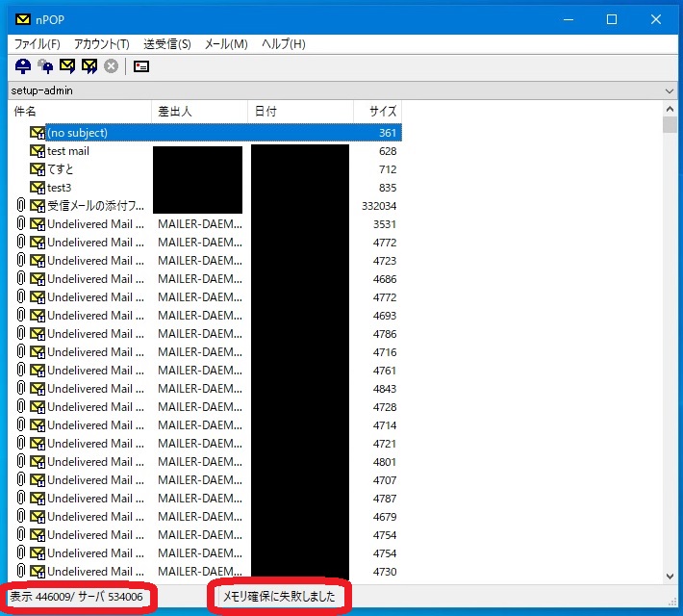Click the paperclip icon on the size 4723 row

click(20, 260)
